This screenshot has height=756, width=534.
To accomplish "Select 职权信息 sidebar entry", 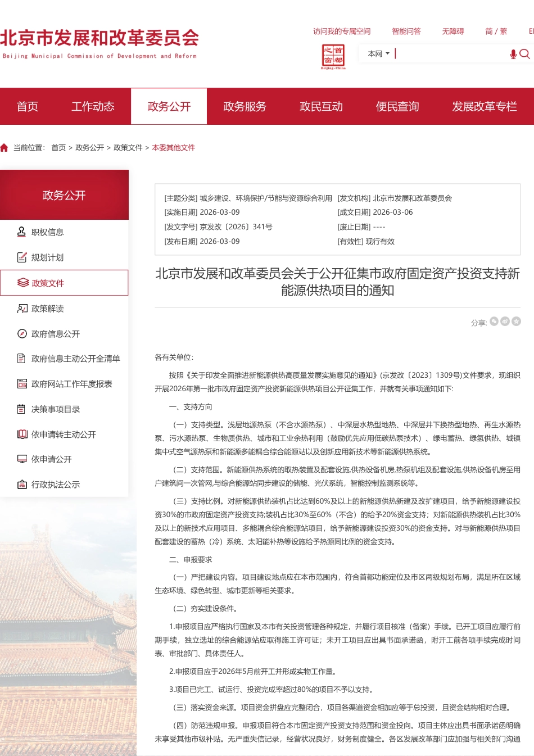I will tap(49, 232).
